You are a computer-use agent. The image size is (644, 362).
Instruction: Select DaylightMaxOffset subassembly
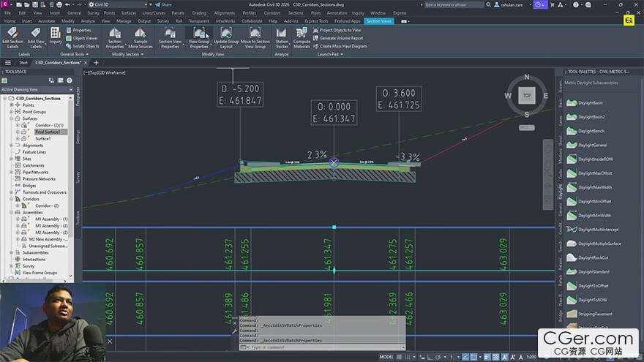point(589,173)
